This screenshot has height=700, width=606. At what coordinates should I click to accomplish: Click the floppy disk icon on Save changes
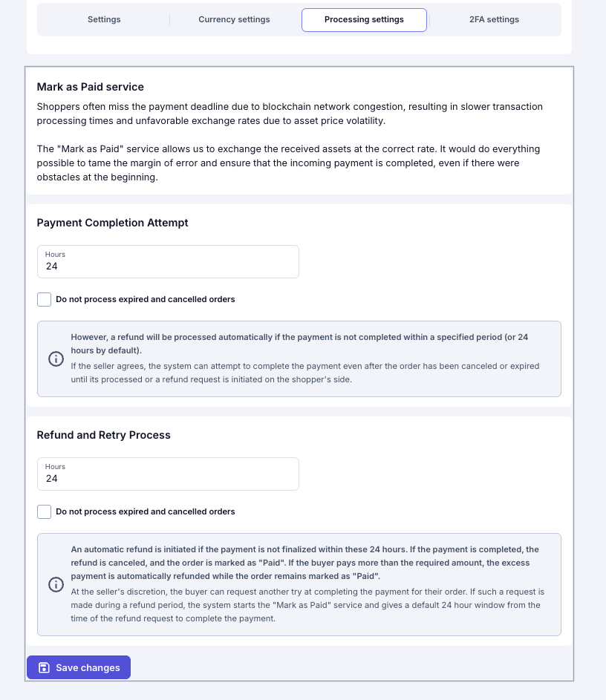[45, 667]
